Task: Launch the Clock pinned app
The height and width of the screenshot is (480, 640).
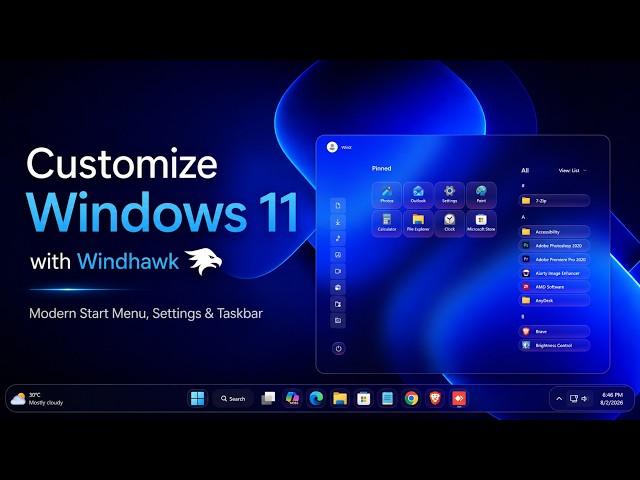Action: (x=449, y=223)
